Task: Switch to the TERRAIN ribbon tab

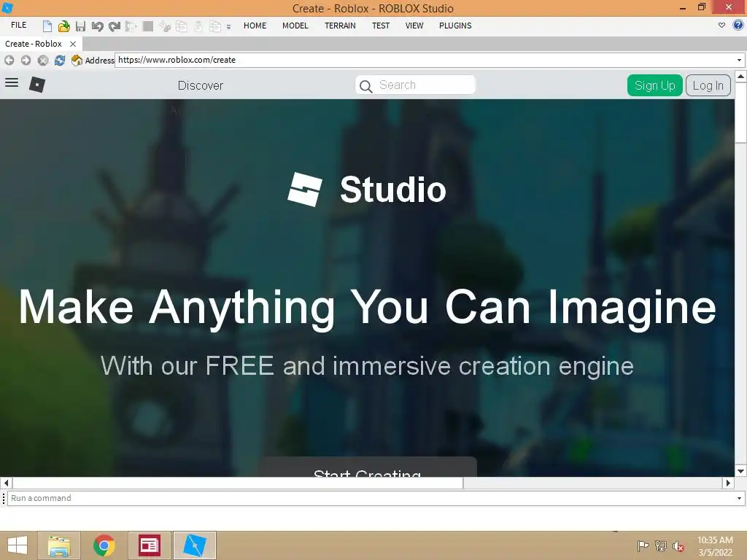Action: [340, 26]
